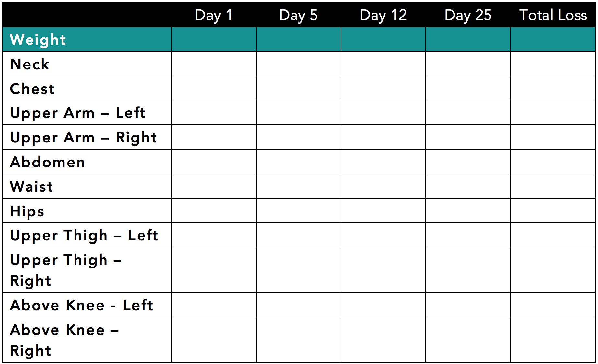Select the Weight row label
This screenshot has height=364, width=598.
coord(38,40)
